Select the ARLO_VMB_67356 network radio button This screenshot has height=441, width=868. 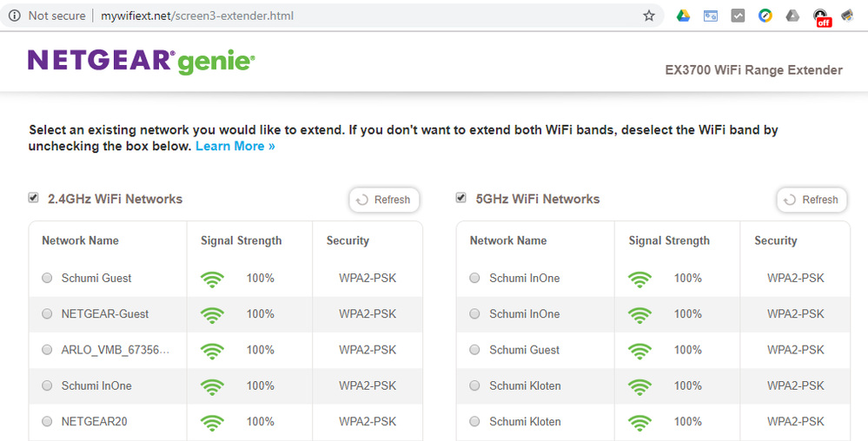(x=47, y=350)
